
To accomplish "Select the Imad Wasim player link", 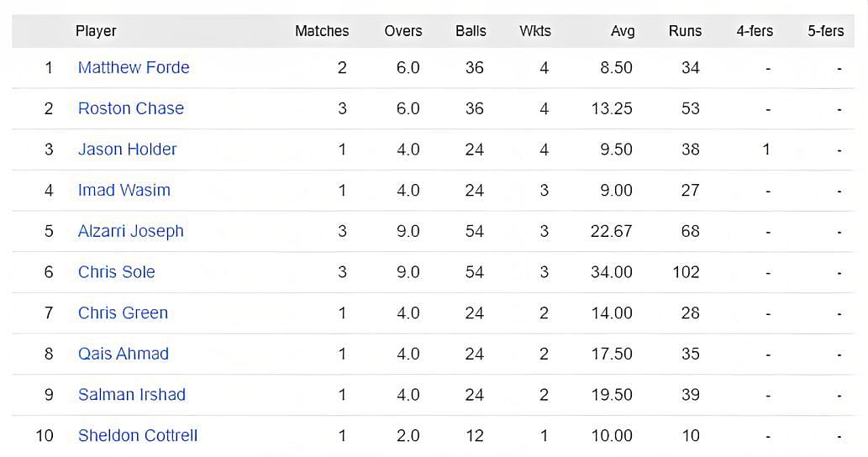I will 124,190.
